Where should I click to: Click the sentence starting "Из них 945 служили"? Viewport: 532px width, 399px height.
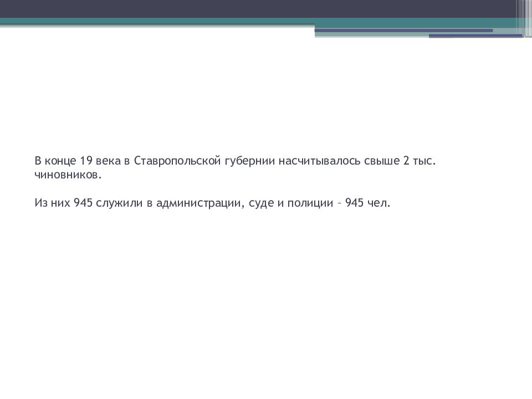[212, 203]
